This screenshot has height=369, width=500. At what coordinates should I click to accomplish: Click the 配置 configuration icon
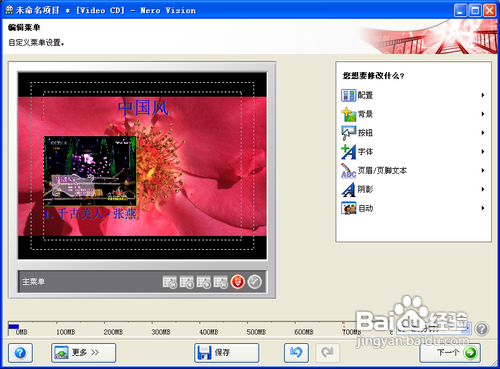click(348, 95)
